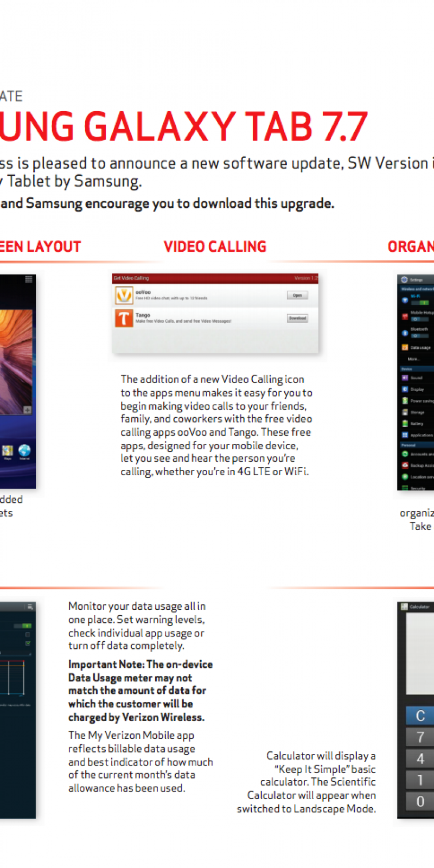Click the Mobile Hotspot icon in Settings
Viewport: 434px width, 868px height.
tap(405, 316)
